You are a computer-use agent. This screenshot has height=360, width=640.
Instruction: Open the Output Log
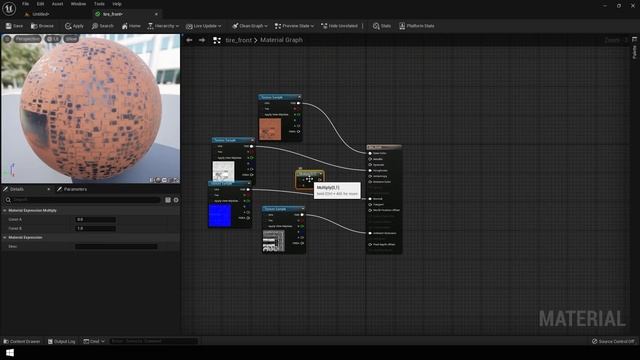click(x=62, y=341)
